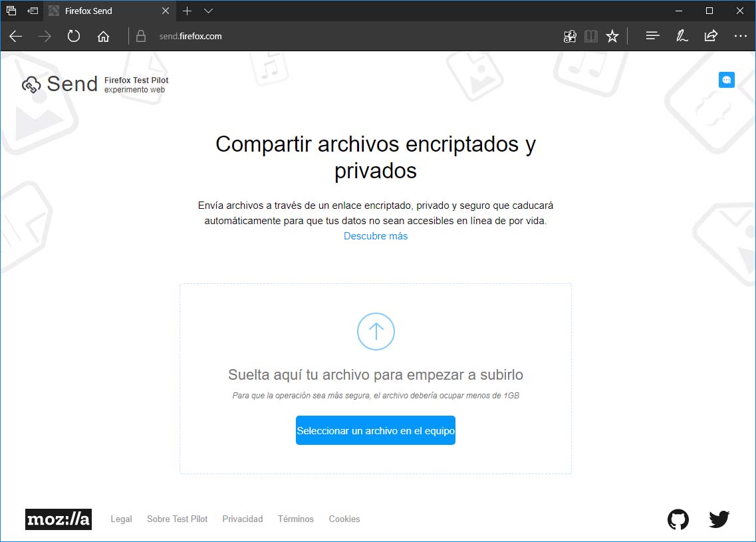Click the upload arrow circle icon
This screenshot has width=756, height=542.
pos(376,331)
